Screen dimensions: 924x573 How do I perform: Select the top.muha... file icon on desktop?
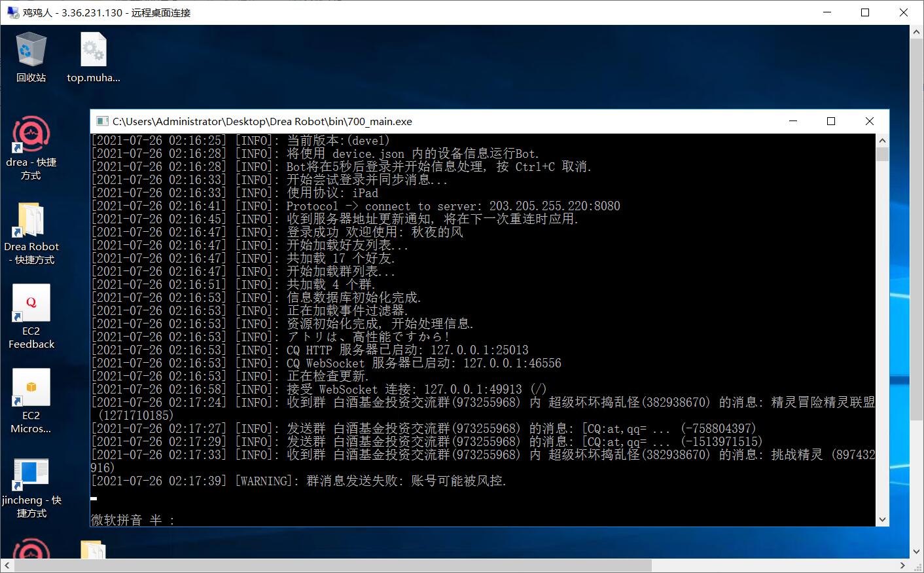click(93, 58)
